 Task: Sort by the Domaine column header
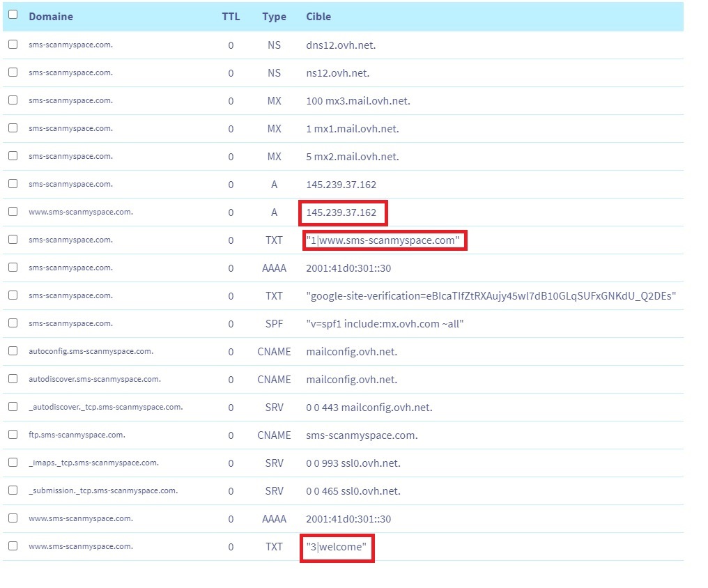point(50,16)
